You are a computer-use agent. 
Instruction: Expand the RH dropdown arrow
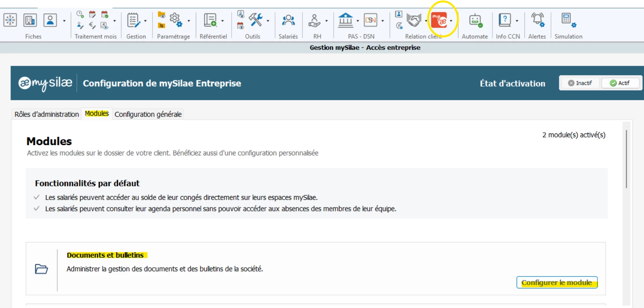[326, 21]
